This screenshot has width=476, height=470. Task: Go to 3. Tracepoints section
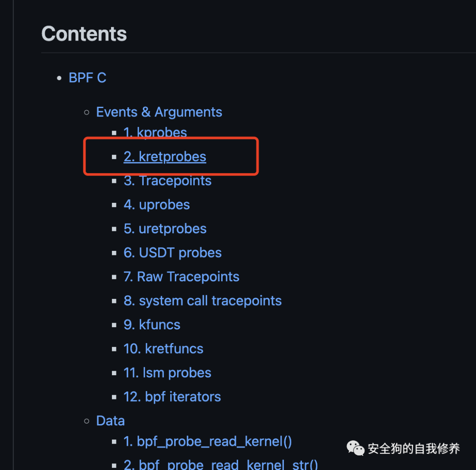(167, 181)
